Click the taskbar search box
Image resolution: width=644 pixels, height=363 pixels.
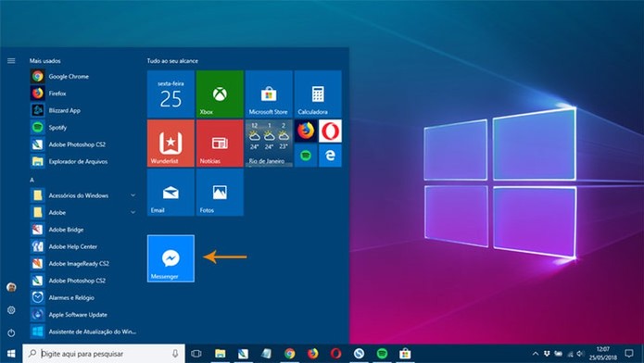click(x=104, y=354)
